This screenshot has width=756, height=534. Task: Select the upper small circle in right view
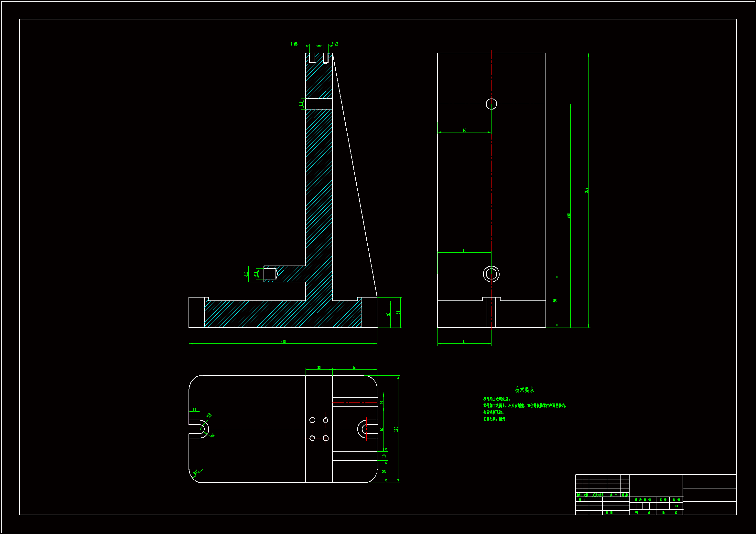tap(491, 104)
